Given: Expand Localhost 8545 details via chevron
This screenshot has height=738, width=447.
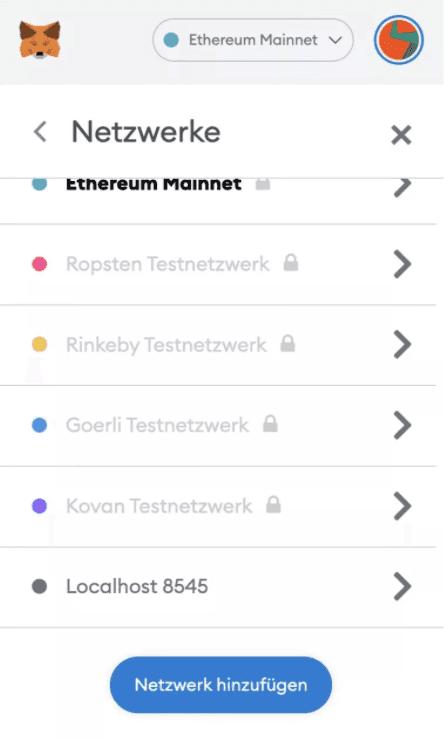Looking at the screenshot, I should [402, 586].
